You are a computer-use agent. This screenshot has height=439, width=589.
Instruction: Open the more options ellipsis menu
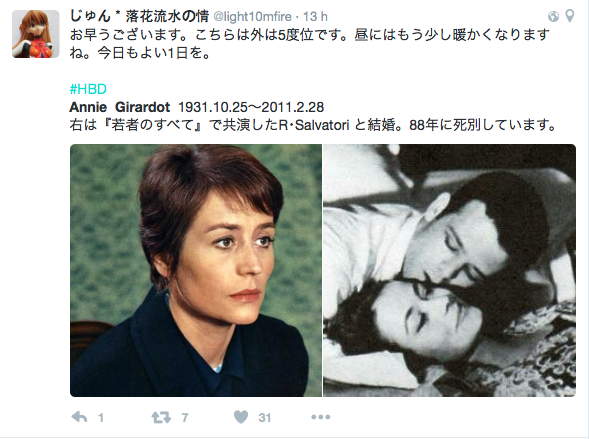320,417
